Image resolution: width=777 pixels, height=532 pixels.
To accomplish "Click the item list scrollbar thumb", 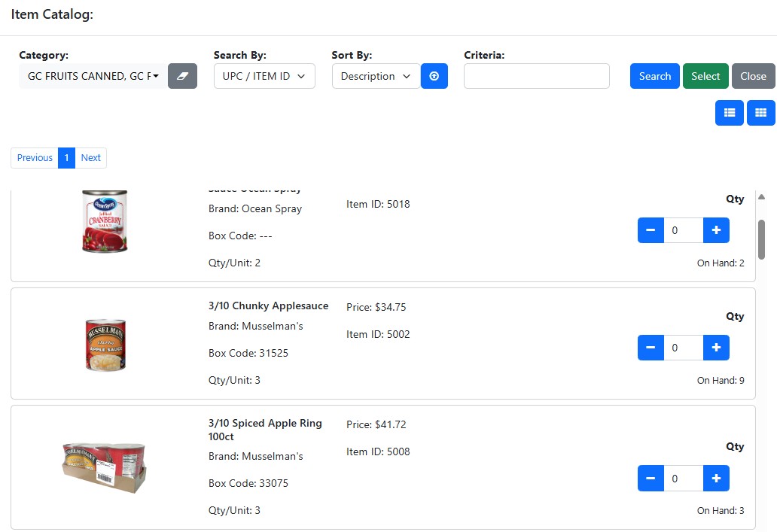I will tap(762, 240).
